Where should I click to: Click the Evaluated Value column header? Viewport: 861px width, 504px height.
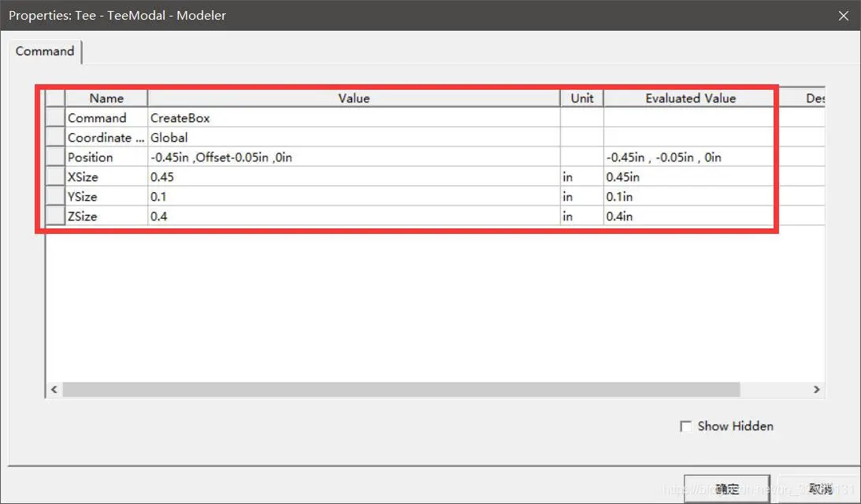point(691,98)
